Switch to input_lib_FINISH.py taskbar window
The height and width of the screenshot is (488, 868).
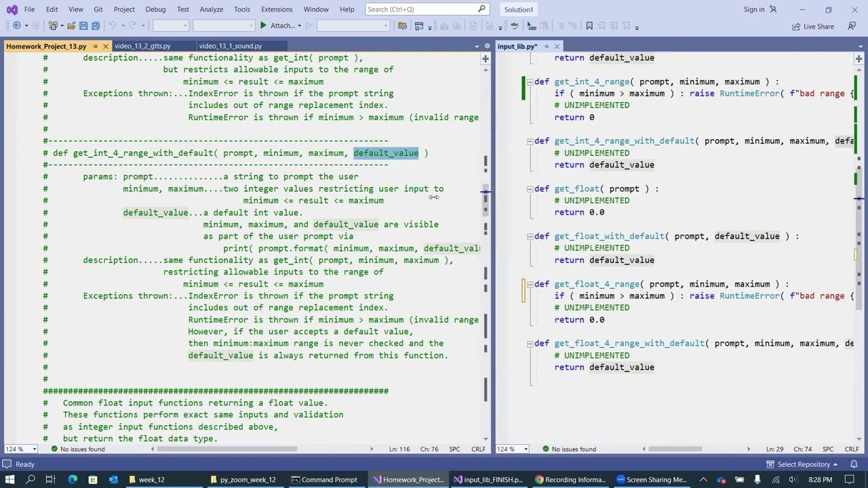(488, 480)
